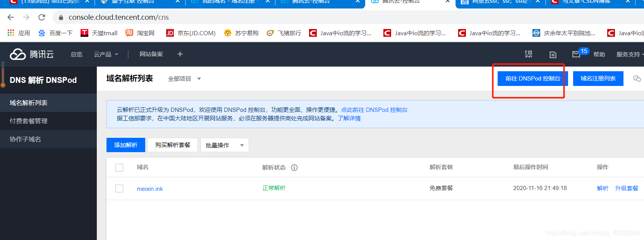Click the plus icon after 网站备案
This screenshot has width=644, height=240.
[180, 54]
